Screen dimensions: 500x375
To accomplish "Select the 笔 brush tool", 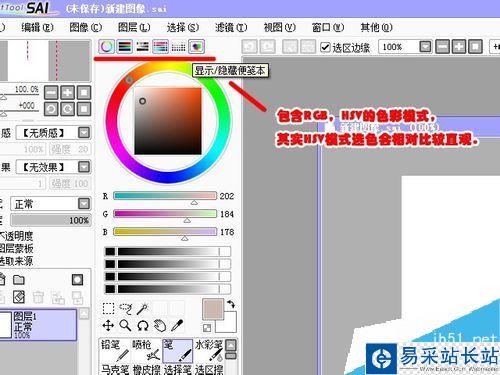I will [177, 350].
